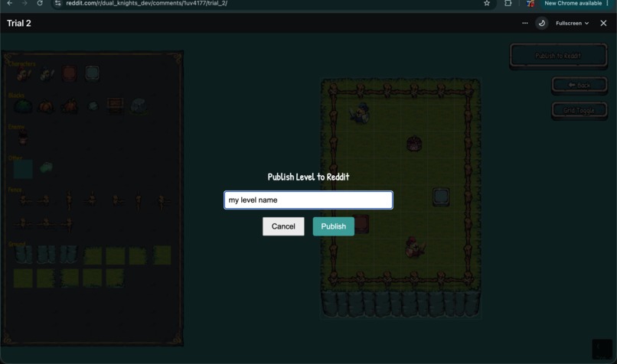The width and height of the screenshot is (617, 364).
Task: Select the small grey stone block
Action: [93, 106]
